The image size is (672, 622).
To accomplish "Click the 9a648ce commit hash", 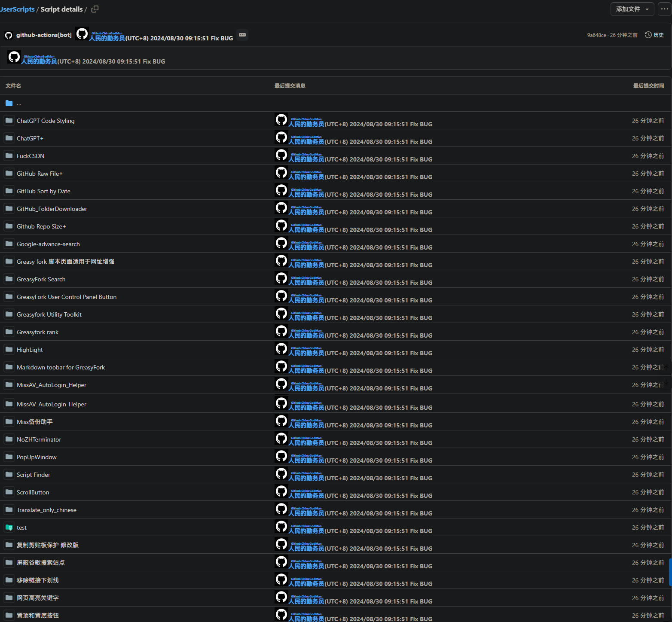I will coord(596,35).
